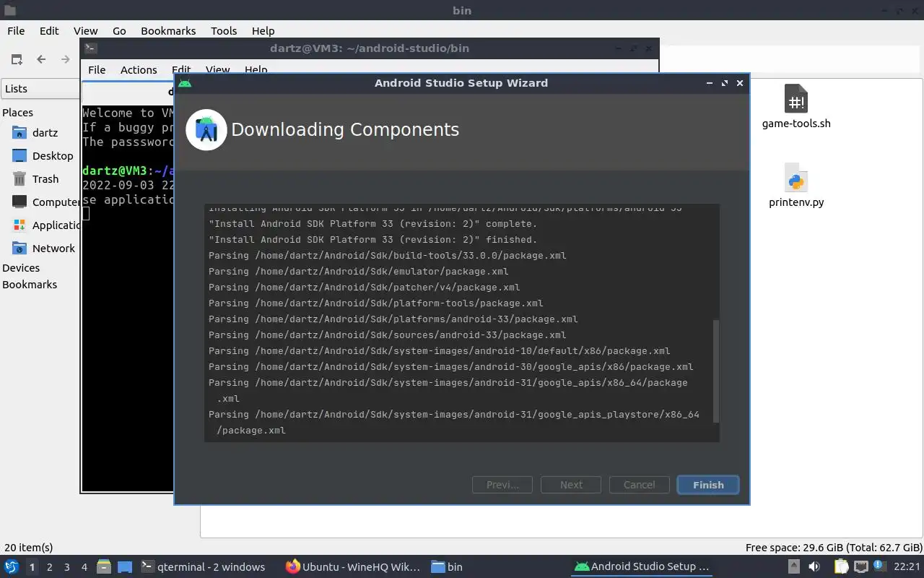Click qterminal icon in terminal title bar
Viewport: 924px width, 578px height.
pos(90,48)
